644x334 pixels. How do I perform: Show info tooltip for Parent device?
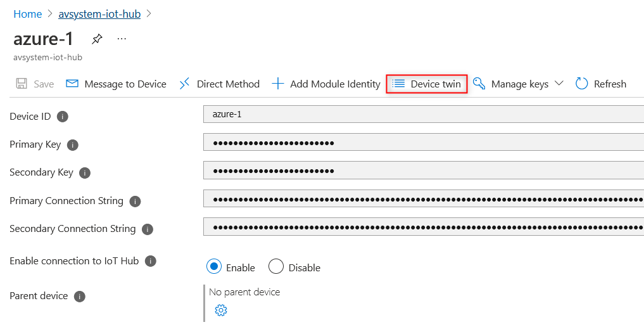click(80, 297)
